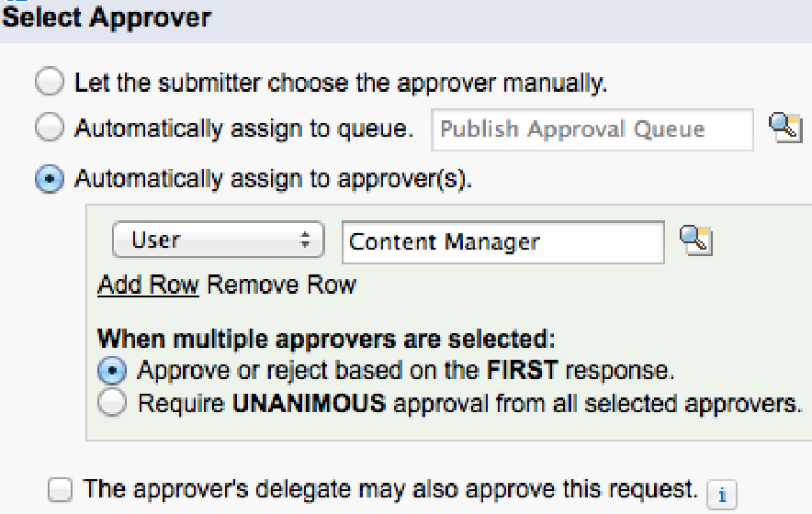The height and width of the screenshot is (514, 812).
Task: Click 'Let the submitter choose' label text
Action: [x=341, y=84]
